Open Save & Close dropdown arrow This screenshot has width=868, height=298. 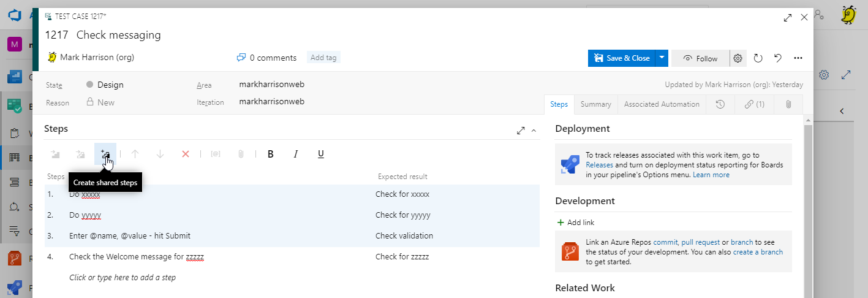662,58
